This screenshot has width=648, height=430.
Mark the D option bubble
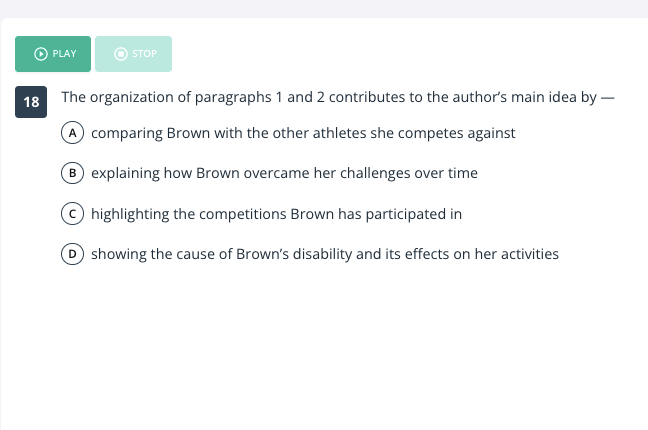72,254
